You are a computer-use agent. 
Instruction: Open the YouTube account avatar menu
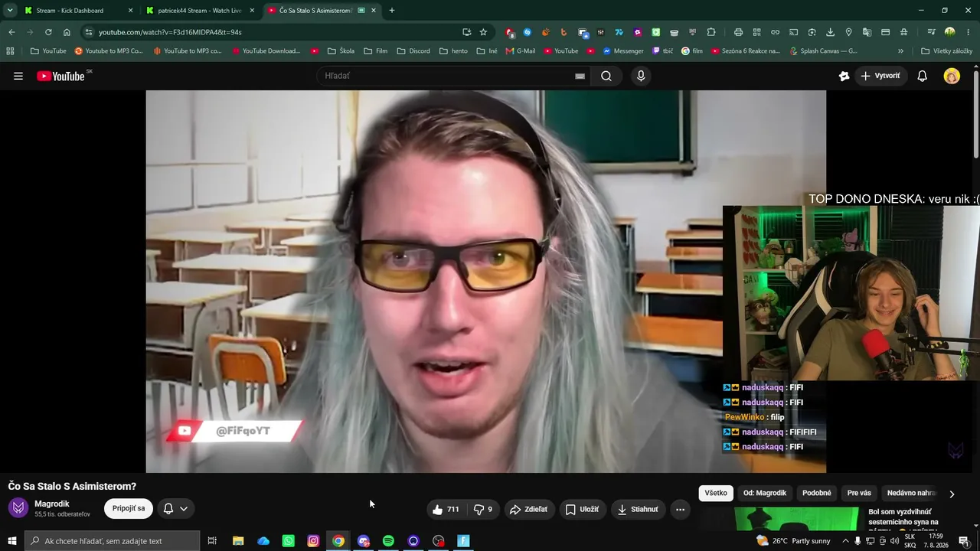(x=952, y=76)
